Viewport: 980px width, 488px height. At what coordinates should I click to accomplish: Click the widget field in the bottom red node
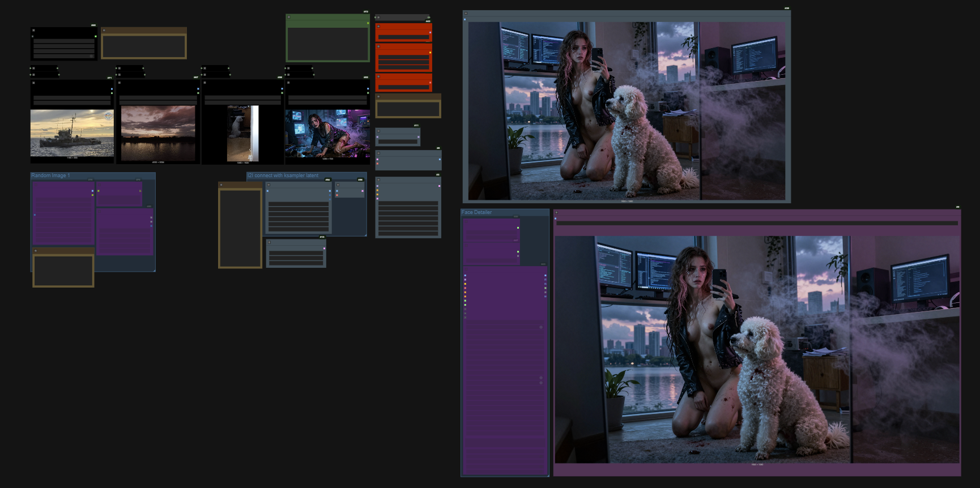[x=404, y=87]
